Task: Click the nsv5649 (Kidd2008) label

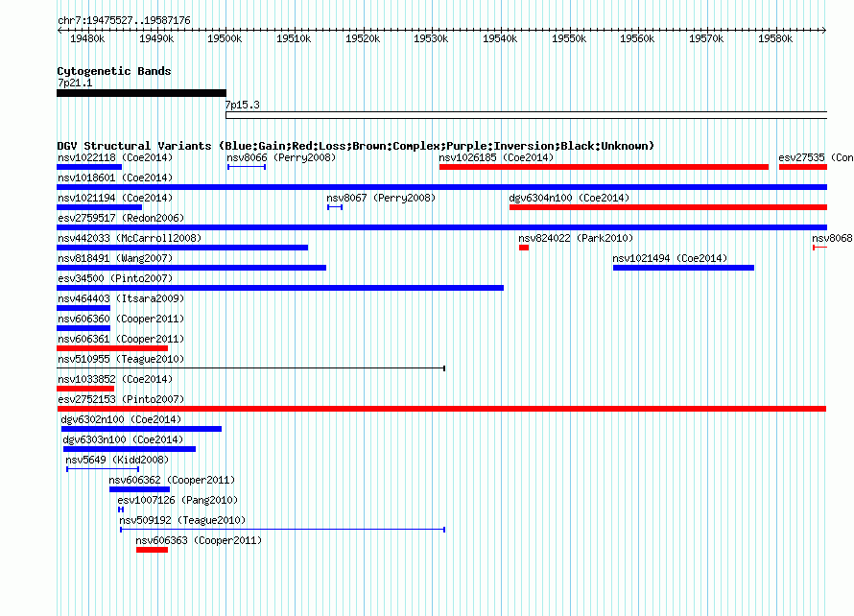Action: point(117,460)
